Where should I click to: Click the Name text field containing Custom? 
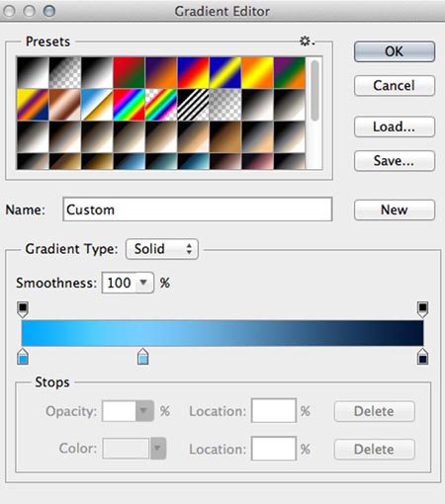tap(198, 210)
